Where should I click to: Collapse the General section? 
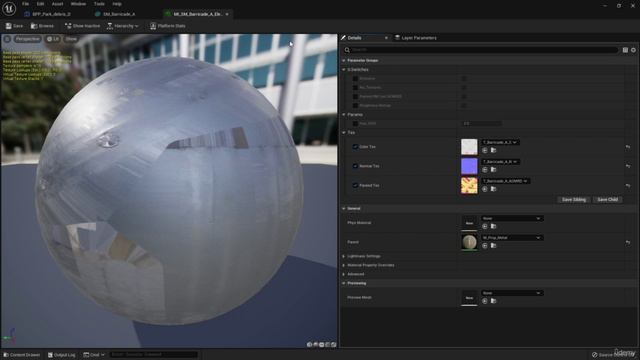click(x=344, y=209)
